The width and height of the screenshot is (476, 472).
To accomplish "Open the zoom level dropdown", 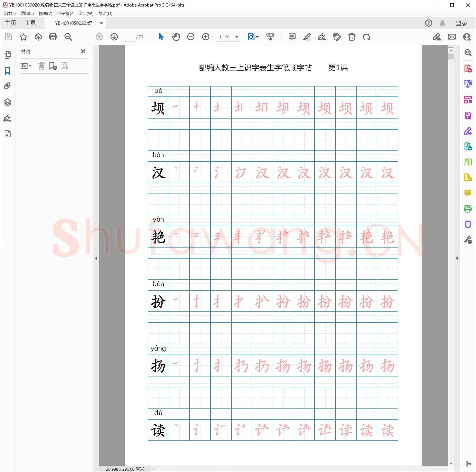I will click(x=237, y=37).
